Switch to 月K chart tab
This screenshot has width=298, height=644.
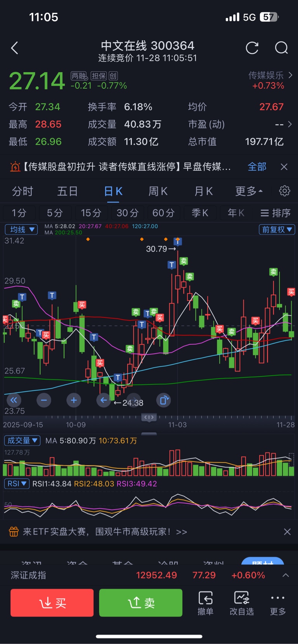[203, 191]
